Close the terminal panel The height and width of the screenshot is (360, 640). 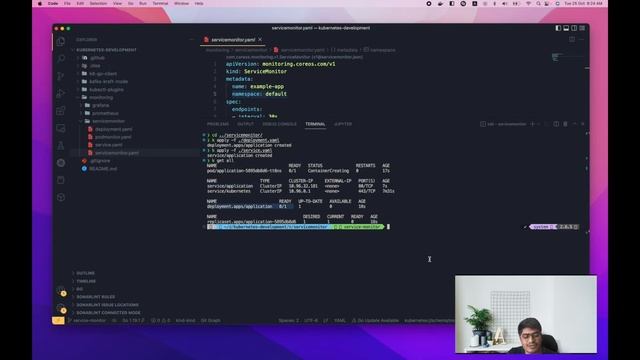(583, 124)
